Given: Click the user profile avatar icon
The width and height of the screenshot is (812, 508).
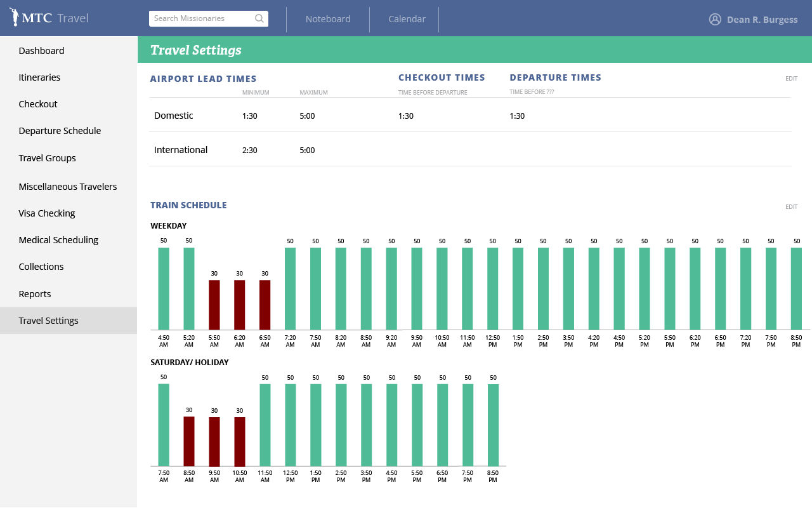Looking at the screenshot, I should coord(715,19).
